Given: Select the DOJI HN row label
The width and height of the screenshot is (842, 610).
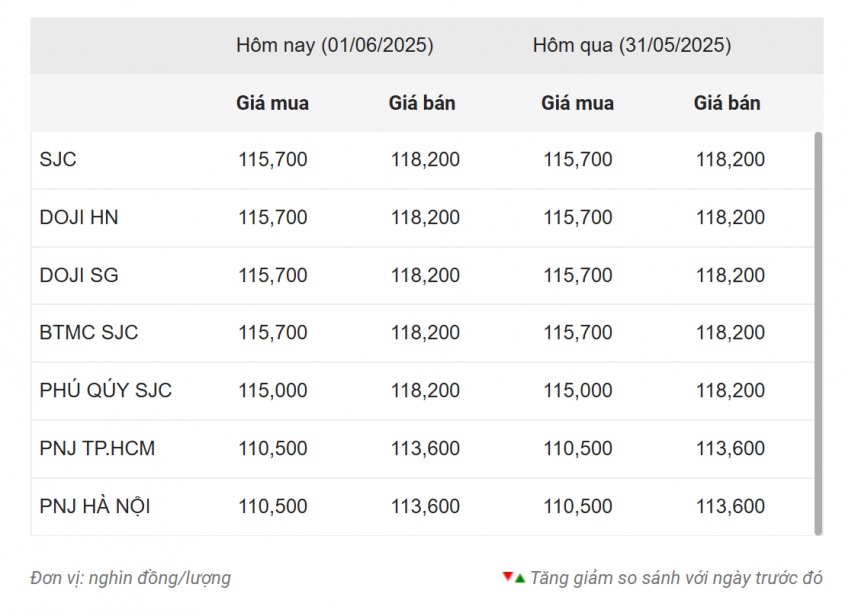Looking at the screenshot, I should (79, 217).
